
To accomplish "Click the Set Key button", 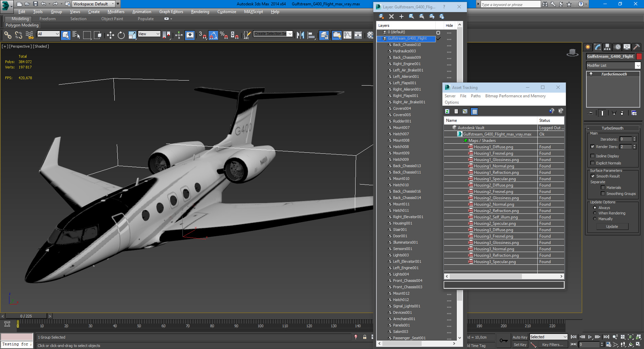I will click(x=520, y=345).
